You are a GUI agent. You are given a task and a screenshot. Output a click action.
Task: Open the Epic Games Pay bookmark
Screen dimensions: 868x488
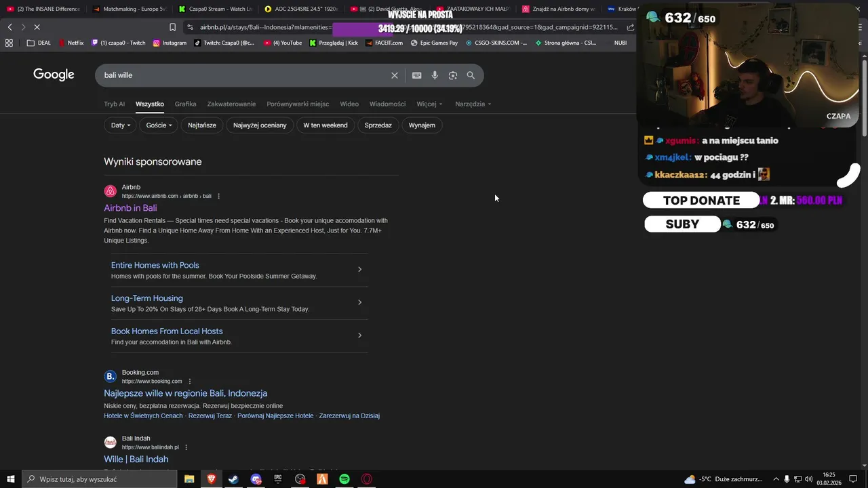pos(434,43)
